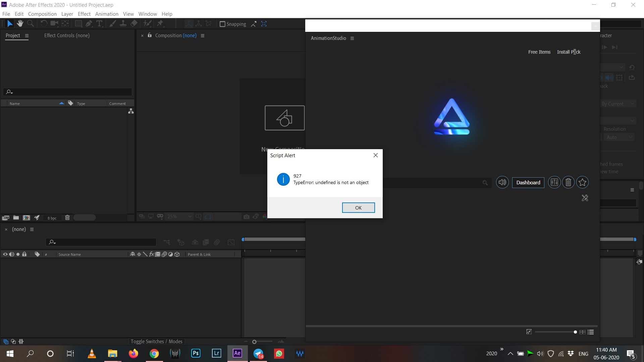The height and width of the screenshot is (362, 644).
Task: Open the Project panel menu
Action: coord(27,36)
